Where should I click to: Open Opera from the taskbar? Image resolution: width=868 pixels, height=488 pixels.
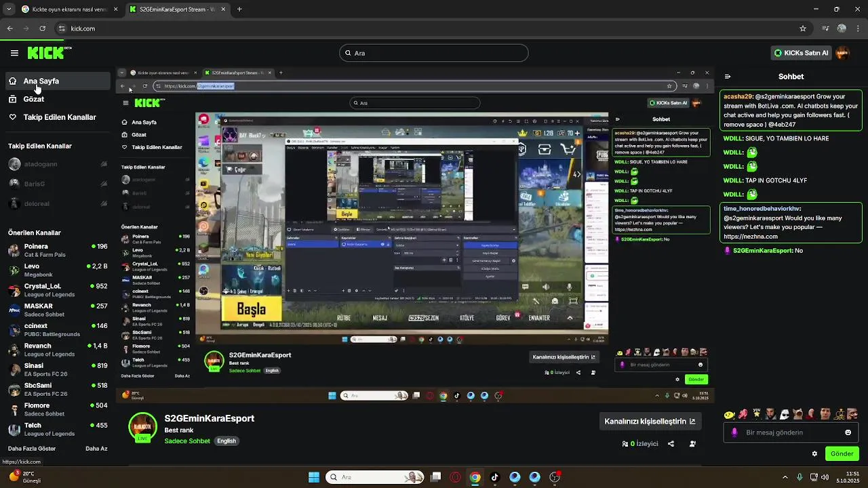coord(455,477)
